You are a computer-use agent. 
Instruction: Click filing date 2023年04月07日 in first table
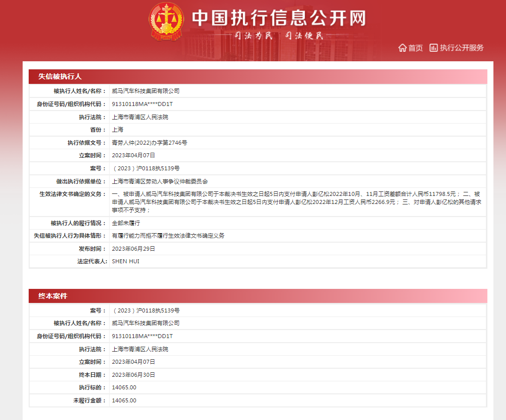133,155
